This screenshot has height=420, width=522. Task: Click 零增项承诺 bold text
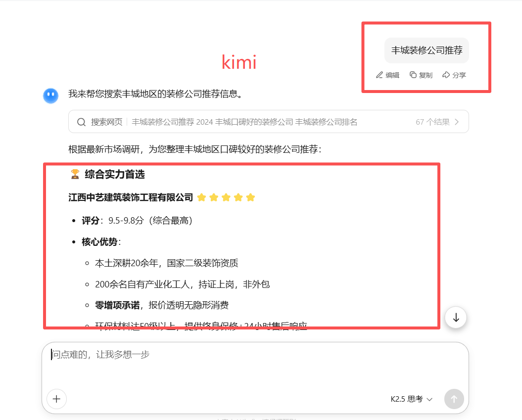(118, 305)
